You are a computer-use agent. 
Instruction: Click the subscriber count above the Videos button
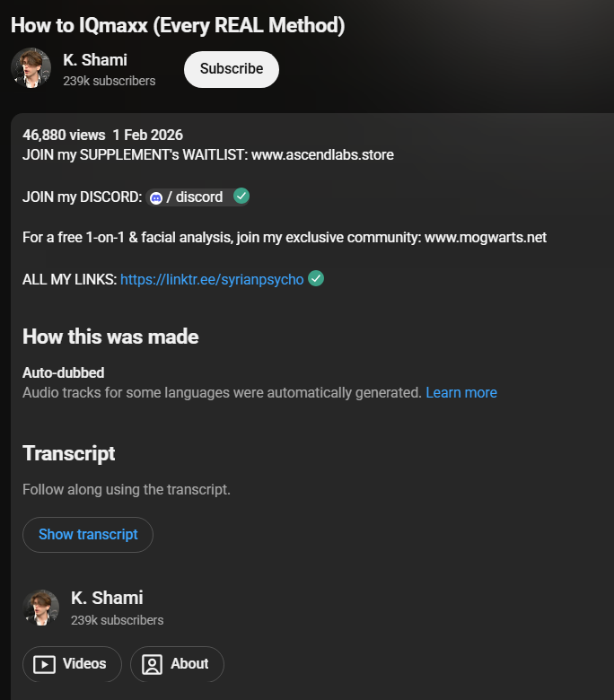(117, 620)
